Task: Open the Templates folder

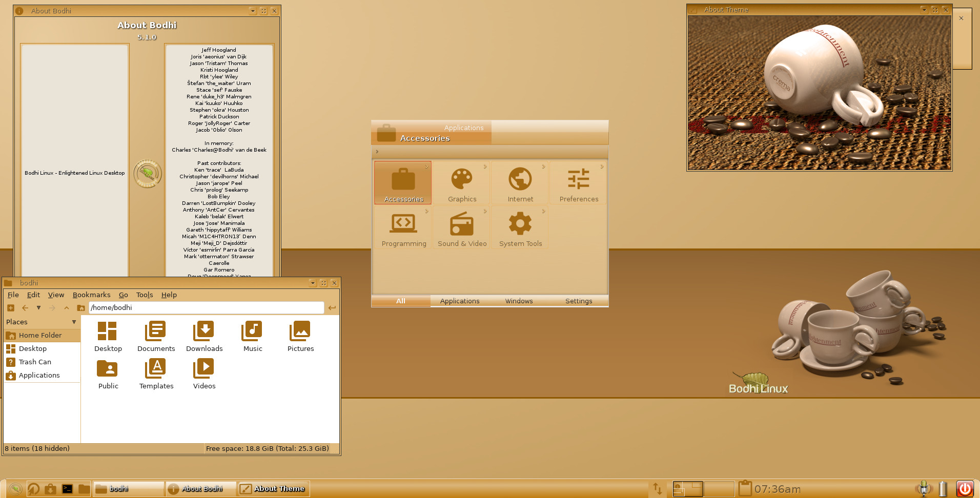Action: pos(156,374)
